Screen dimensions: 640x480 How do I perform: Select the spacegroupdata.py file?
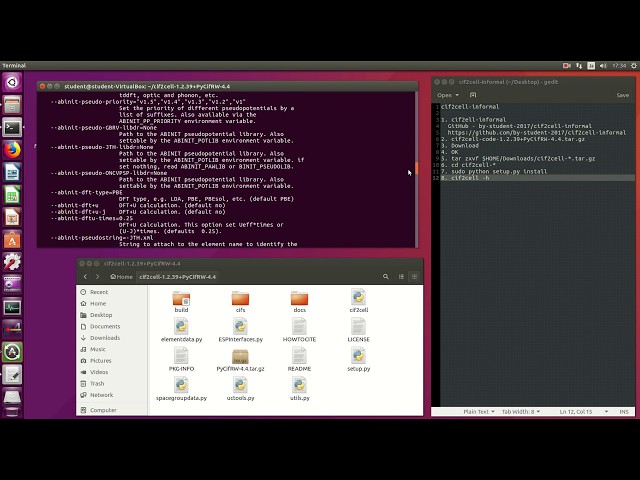point(181,389)
